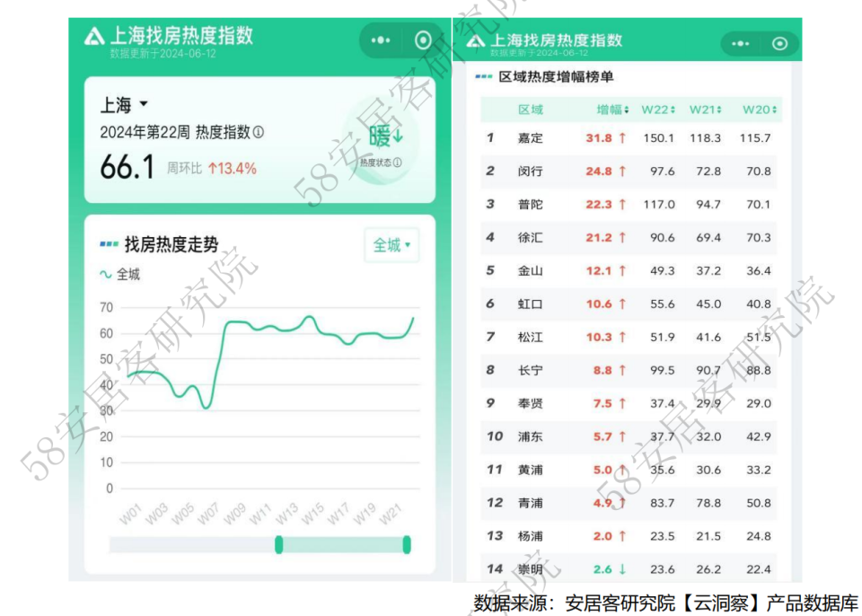Select the 普陀 row
862x616 pixels.
click(x=629, y=205)
